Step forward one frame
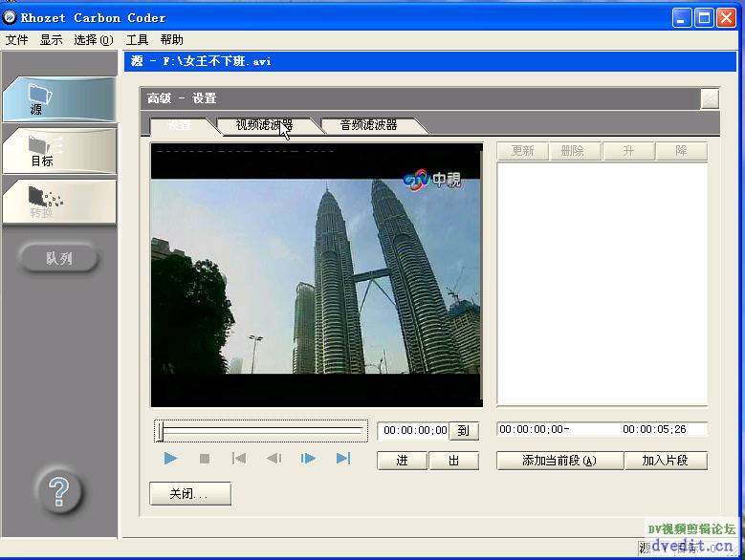The height and width of the screenshot is (560, 745). 308,459
